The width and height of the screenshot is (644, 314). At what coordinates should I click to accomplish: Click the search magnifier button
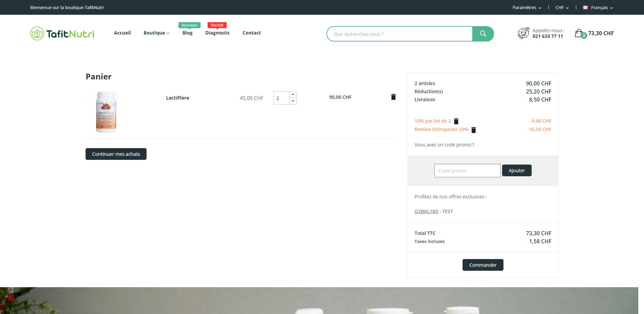(483, 34)
